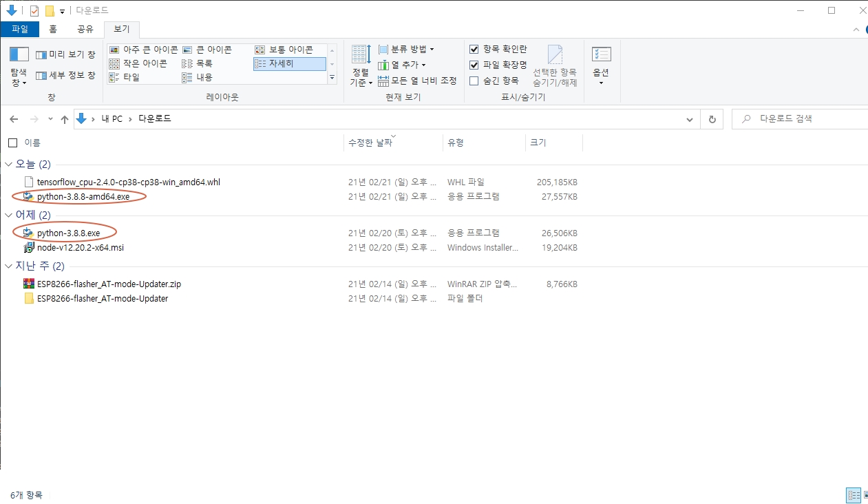Toggle 항목 확인란 checkbox
This screenshot has width=868, height=504.
[x=474, y=49]
